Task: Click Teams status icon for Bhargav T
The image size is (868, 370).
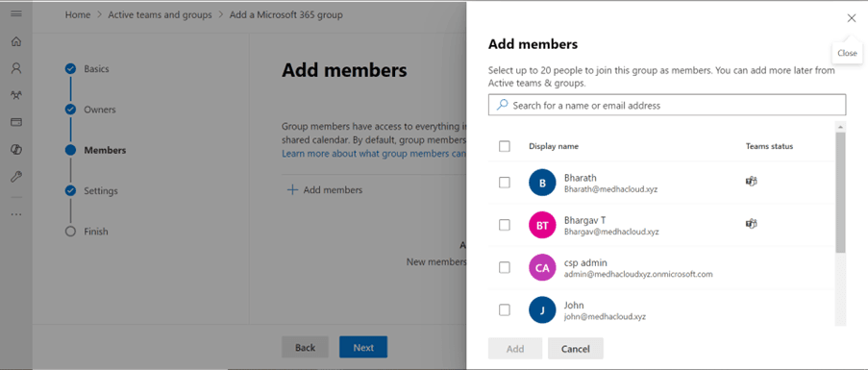Action: tap(751, 223)
